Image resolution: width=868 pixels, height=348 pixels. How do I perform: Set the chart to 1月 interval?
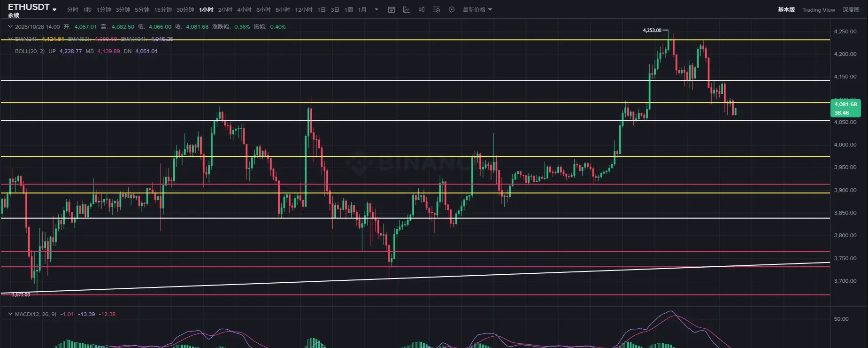(362, 10)
